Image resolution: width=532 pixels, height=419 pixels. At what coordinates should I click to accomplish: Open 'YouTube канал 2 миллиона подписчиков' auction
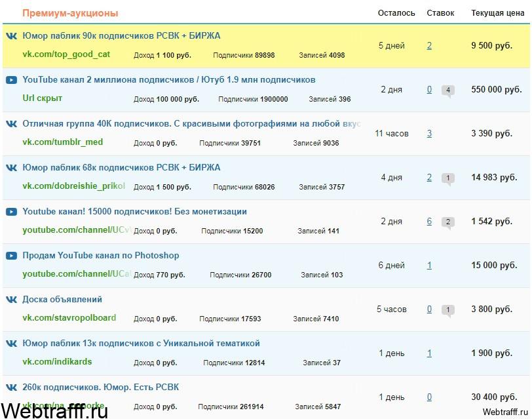coord(168,80)
